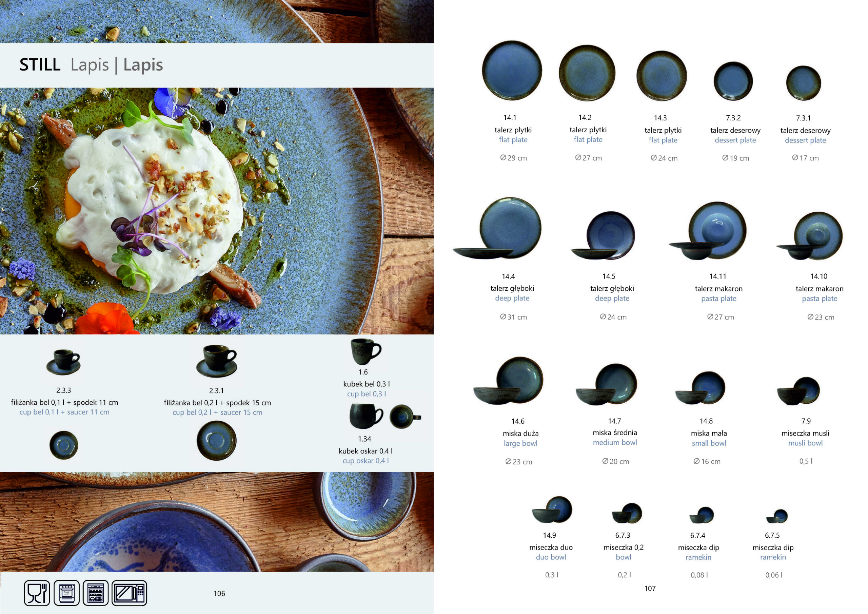Click the 7.9 musli bowl image
This screenshot has width=868, height=614.
pos(798,391)
